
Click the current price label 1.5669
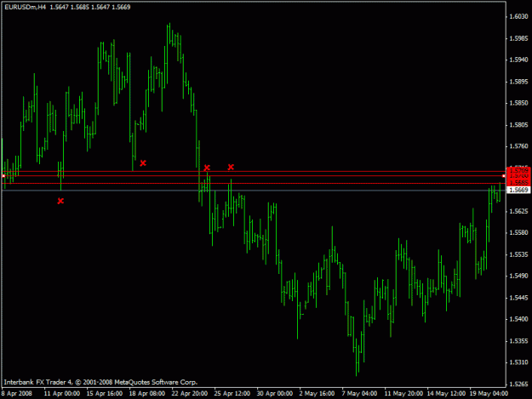(518, 190)
